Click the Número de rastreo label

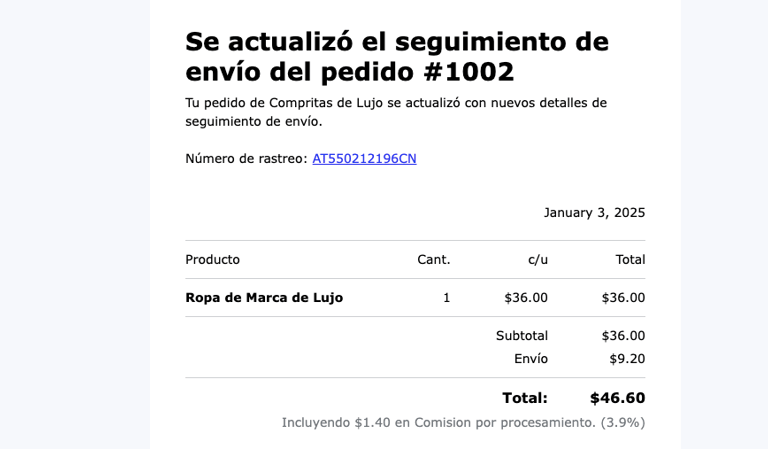point(246,159)
